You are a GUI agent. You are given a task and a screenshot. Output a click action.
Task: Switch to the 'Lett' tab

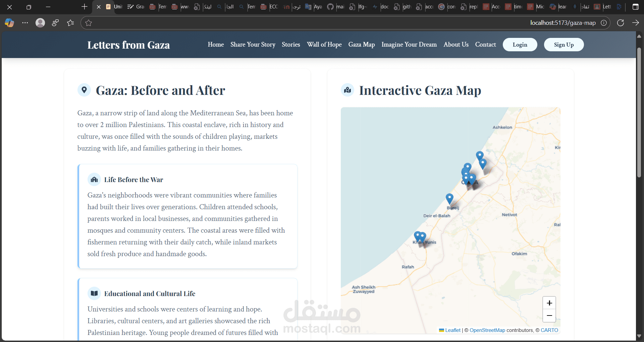click(603, 7)
